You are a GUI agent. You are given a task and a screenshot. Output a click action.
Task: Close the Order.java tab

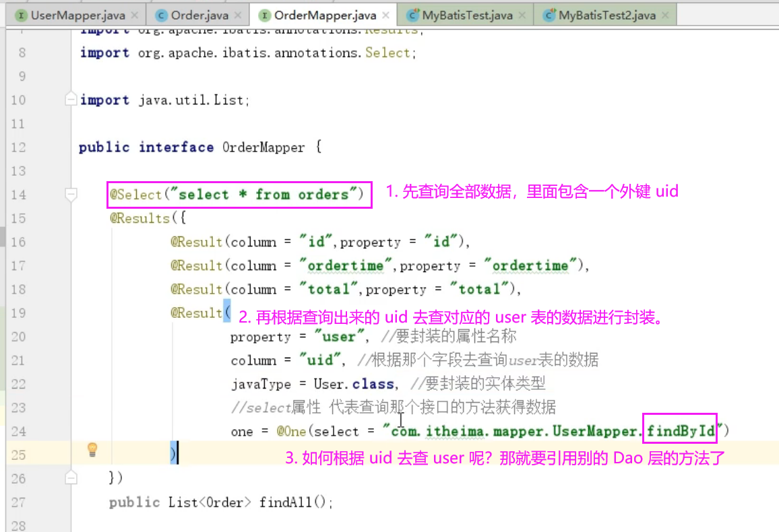(238, 15)
